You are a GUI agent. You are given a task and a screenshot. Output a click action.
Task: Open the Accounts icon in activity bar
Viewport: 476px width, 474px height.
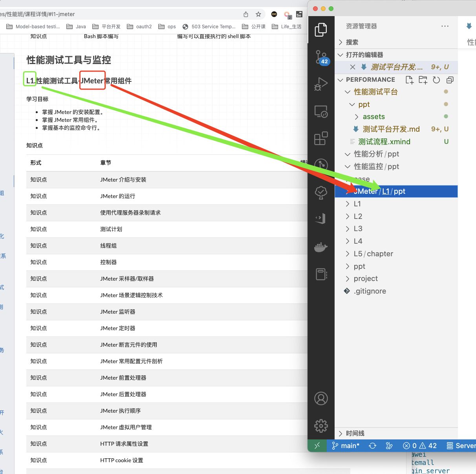(321, 399)
